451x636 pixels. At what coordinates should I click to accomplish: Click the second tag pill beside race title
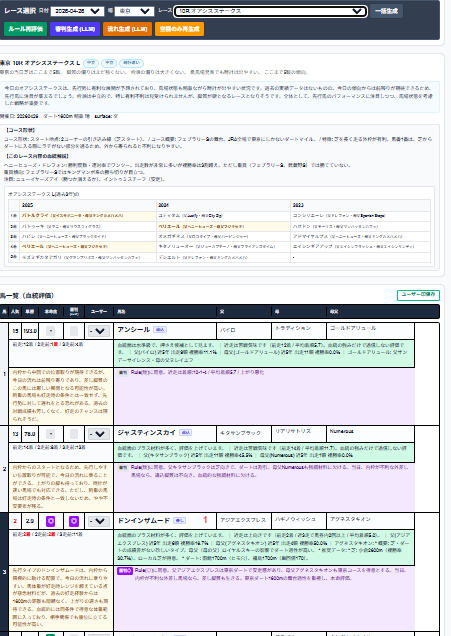(109, 63)
